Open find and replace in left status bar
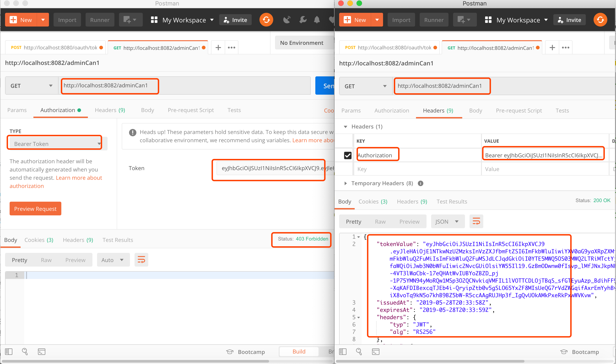This screenshot has width=616, height=364. click(25, 352)
